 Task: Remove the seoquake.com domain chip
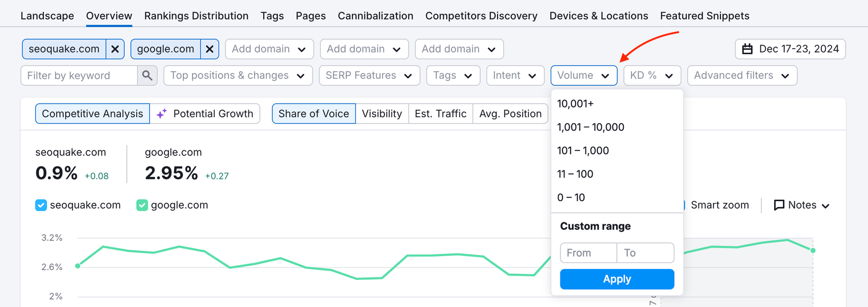click(x=115, y=49)
